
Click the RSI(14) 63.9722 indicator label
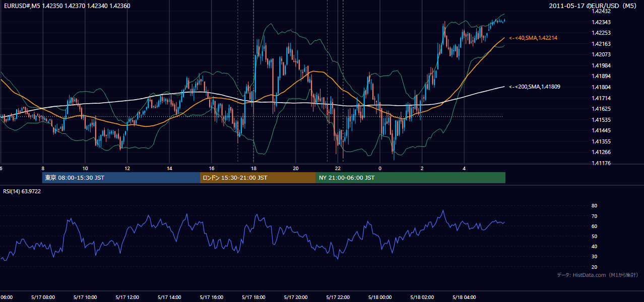click(22, 191)
